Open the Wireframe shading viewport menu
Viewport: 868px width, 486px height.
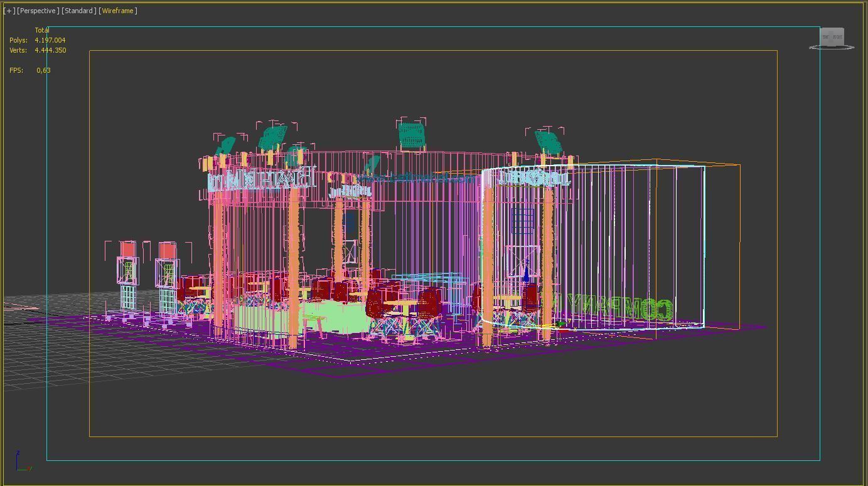click(118, 11)
